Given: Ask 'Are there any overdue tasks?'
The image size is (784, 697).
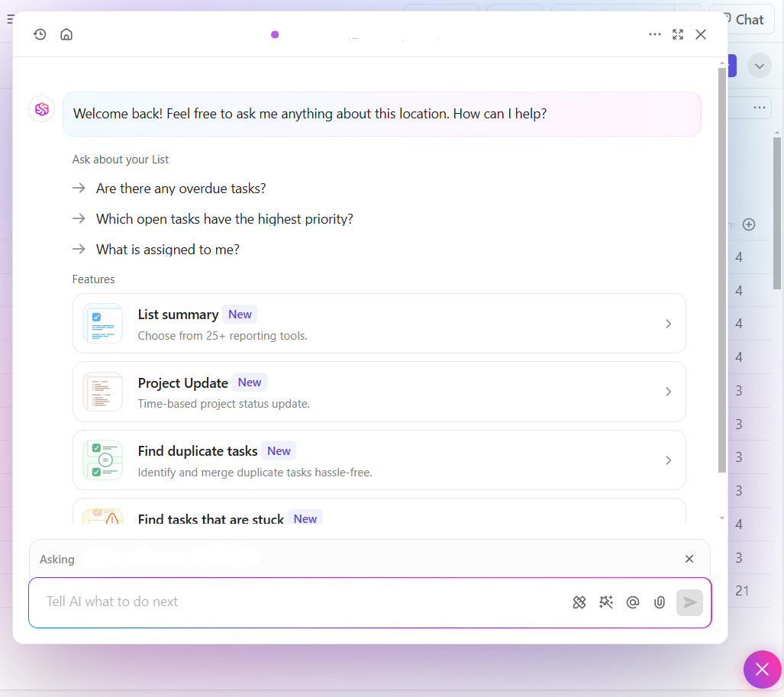Looking at the screenshot, I should 180,189.
